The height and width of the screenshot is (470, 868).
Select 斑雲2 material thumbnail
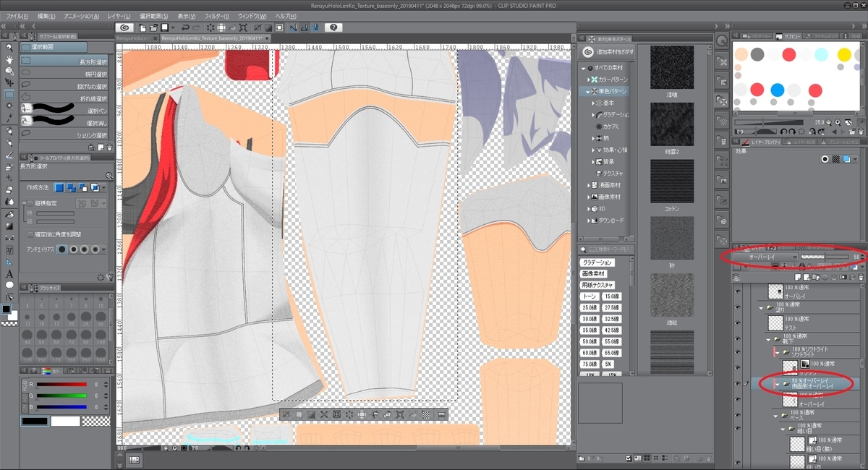coord(672,124)
